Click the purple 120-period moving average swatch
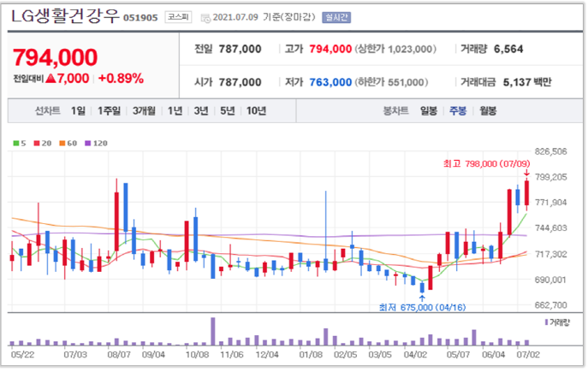 tap(88, 143)
